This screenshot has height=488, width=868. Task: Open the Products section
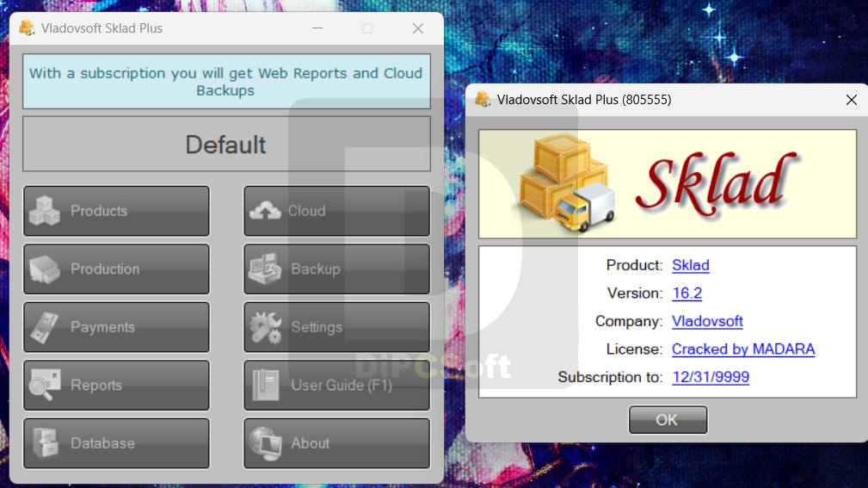[116, 211]
